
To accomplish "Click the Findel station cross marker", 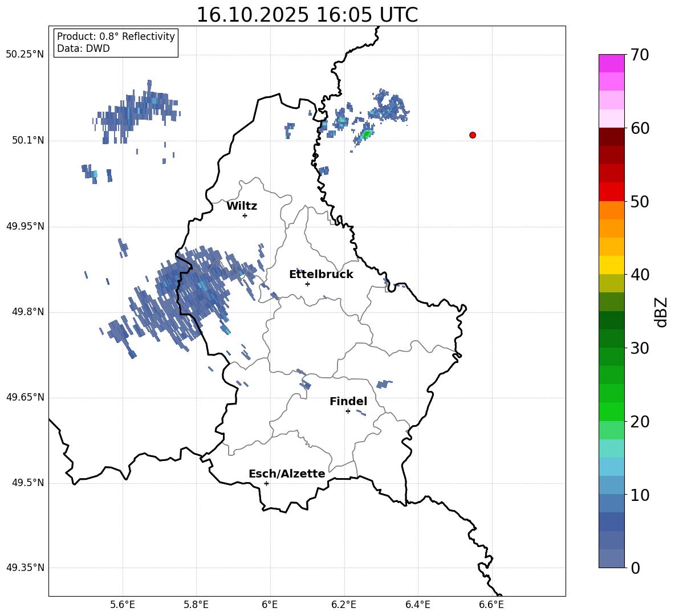I will pos(348,411).
